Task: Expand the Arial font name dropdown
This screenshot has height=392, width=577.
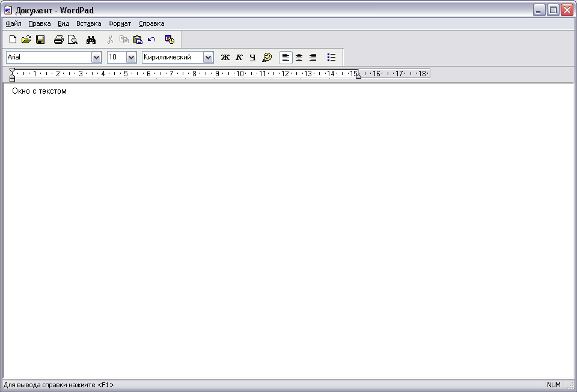Action: click(96, 57)
